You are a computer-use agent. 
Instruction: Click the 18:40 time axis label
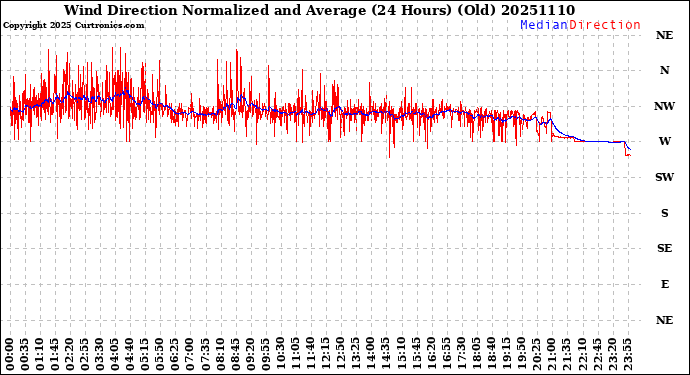pyautogui.click(x=491, y=354)
